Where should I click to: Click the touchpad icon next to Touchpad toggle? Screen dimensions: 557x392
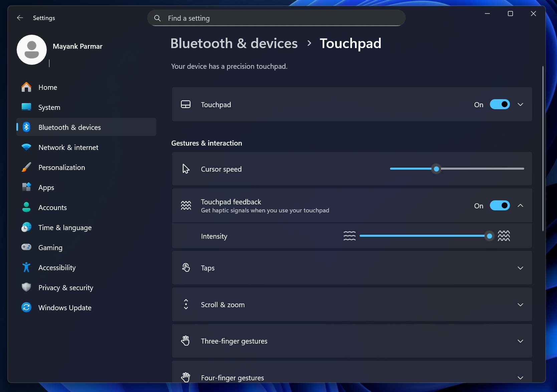(186, 104)
